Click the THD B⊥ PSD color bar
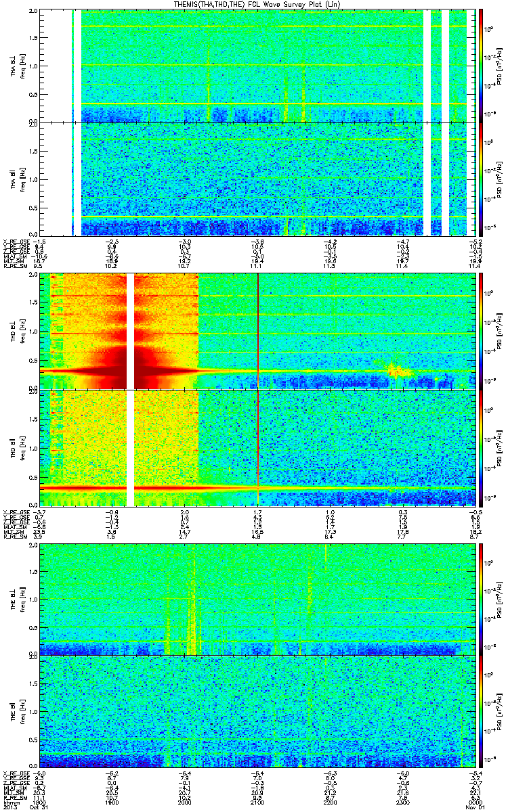508x812 pixels. pos(482,332)
